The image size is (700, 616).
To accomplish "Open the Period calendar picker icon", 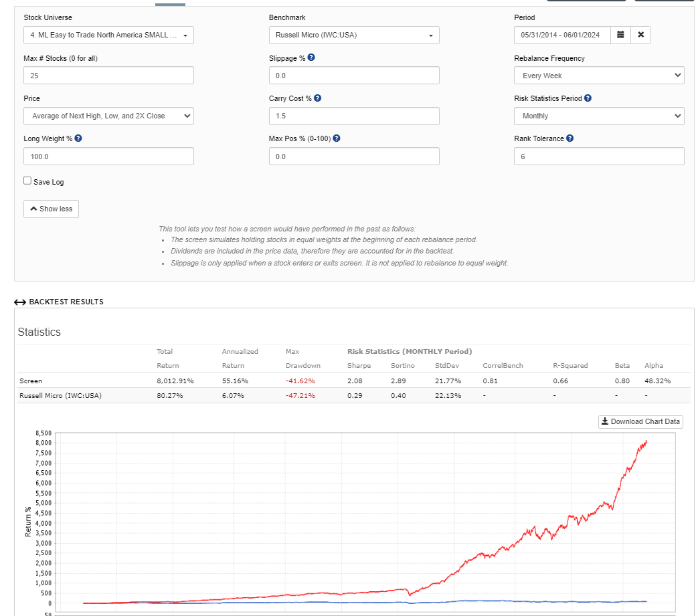I will [x=620, y=35].
